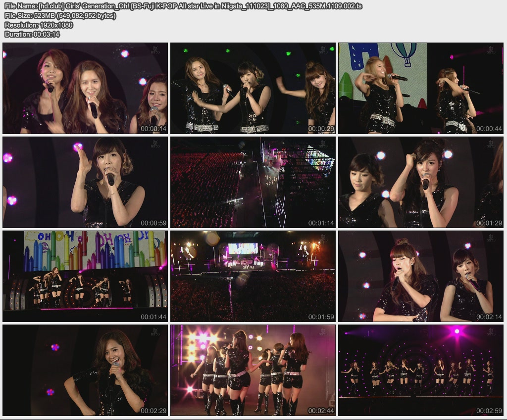Select the thumbnail stamped 00:00:14
The image size is (507, 420).
pos(85,88)
